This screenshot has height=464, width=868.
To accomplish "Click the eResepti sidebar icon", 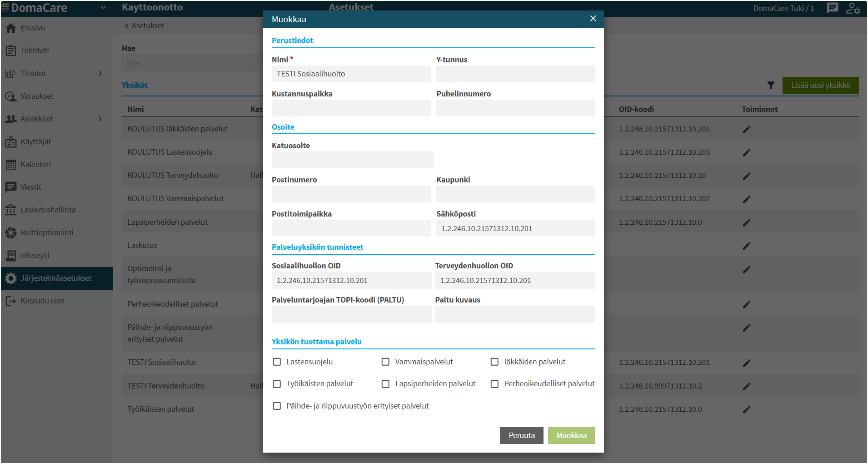I will coord(11,255).
